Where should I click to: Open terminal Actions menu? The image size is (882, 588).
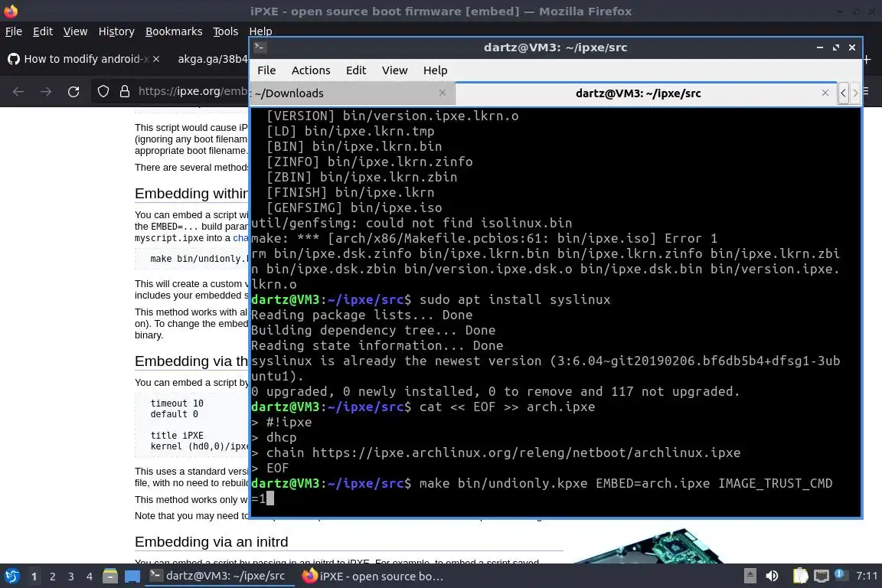[x=311, y=70]
